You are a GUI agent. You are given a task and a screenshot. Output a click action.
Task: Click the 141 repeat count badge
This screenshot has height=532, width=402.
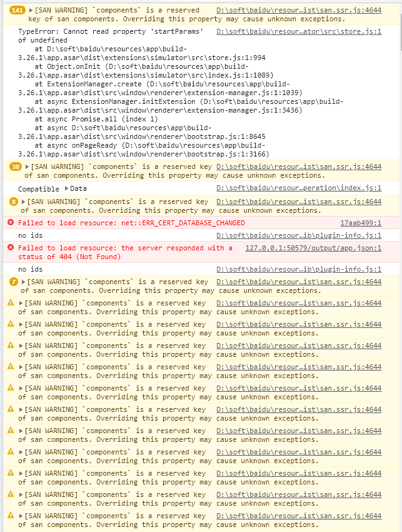click(x=18, y=10)
